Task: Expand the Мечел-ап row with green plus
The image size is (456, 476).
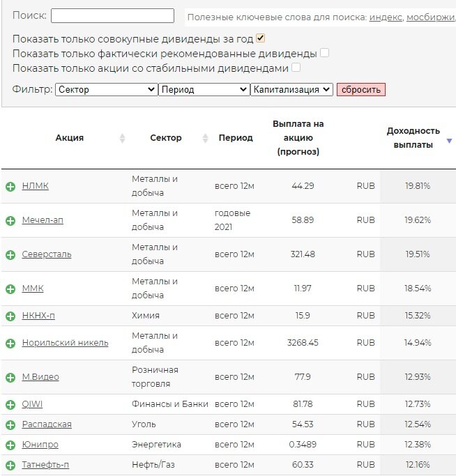Action: point(10,221)
